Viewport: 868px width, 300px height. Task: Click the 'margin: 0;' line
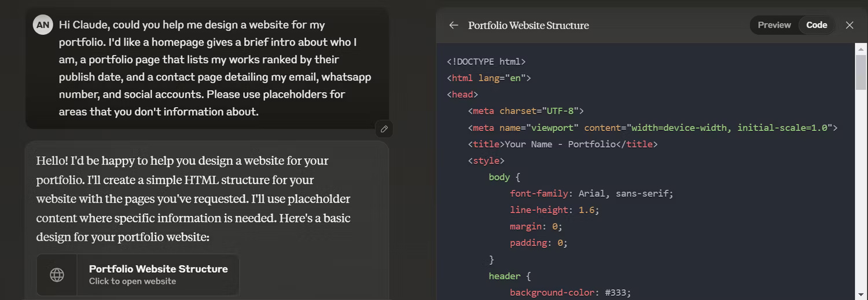[536, 226]
